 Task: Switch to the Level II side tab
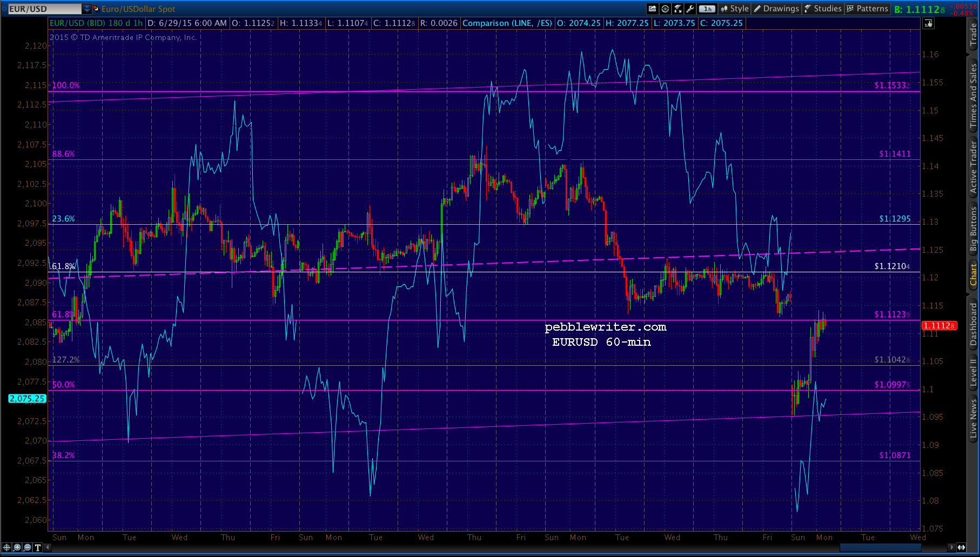coord(974,373)
